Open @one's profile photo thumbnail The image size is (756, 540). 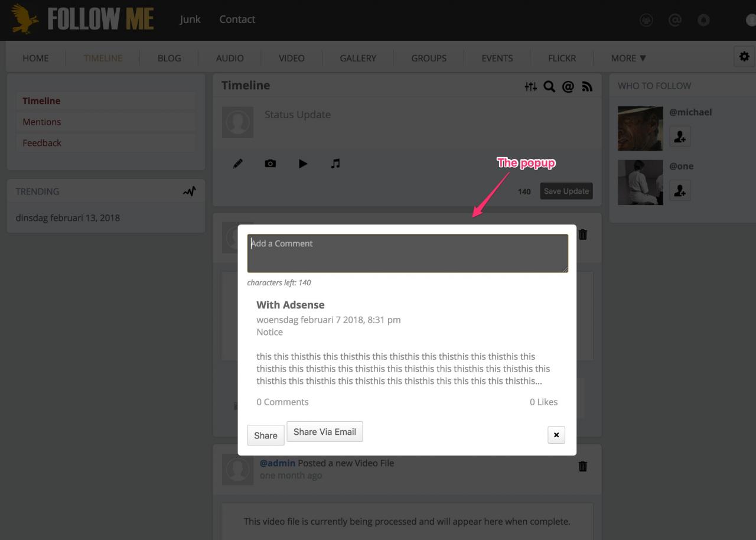(x=640, y=183)
